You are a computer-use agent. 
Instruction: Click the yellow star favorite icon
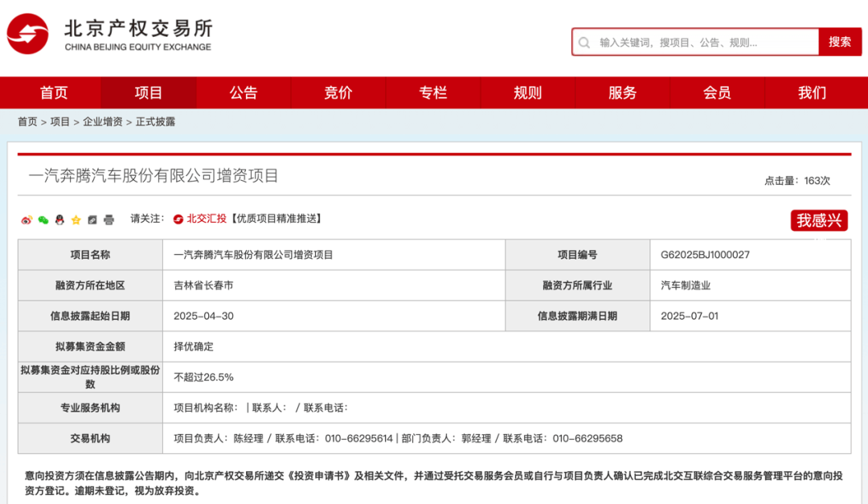tap(76, 220)
